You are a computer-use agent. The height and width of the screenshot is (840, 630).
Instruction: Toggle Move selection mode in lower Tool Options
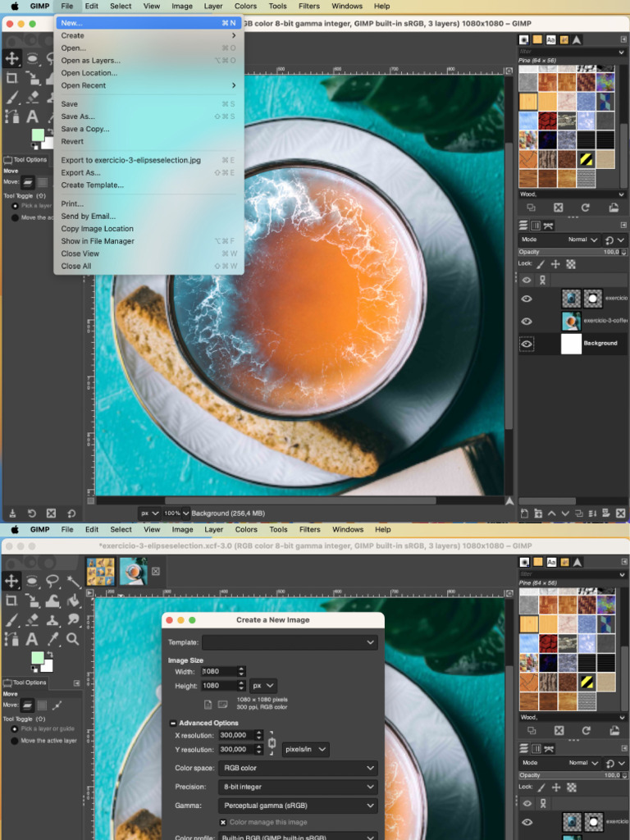[42, 705]
